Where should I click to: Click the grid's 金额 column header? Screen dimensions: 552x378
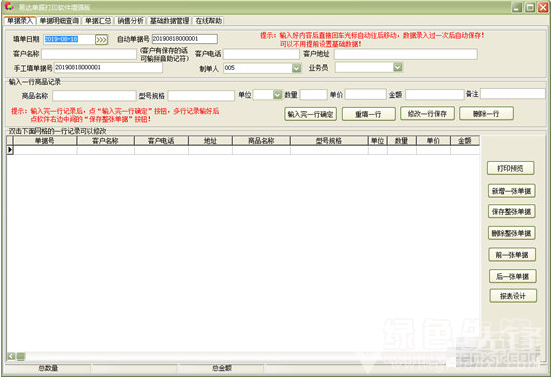465,141
